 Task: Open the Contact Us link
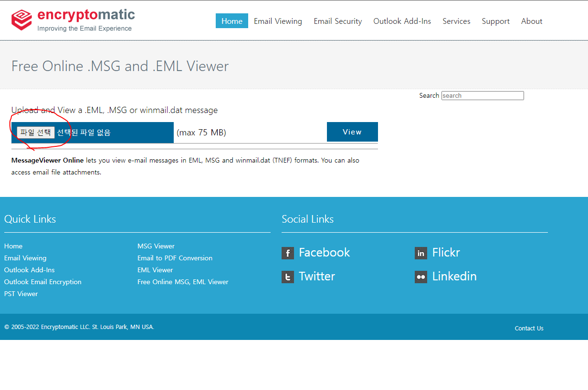(x=529, y=328)
